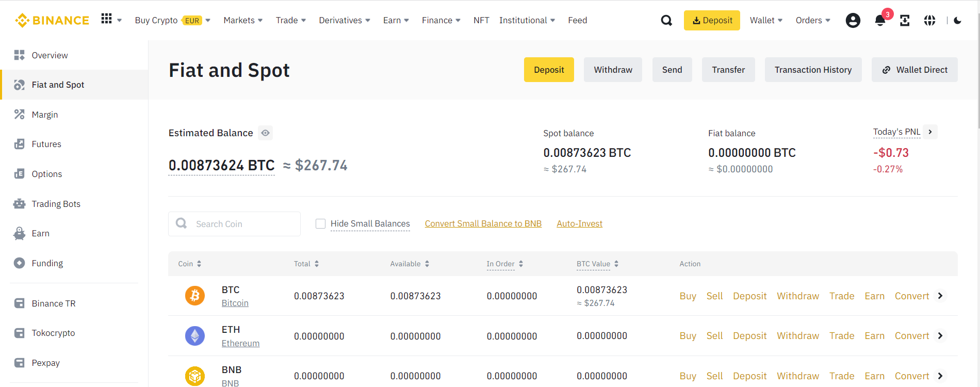The height and width of the screenshot is (387, 980).
Task: Toggle dark mode moon icon
Action: click(x=958, y=21)
